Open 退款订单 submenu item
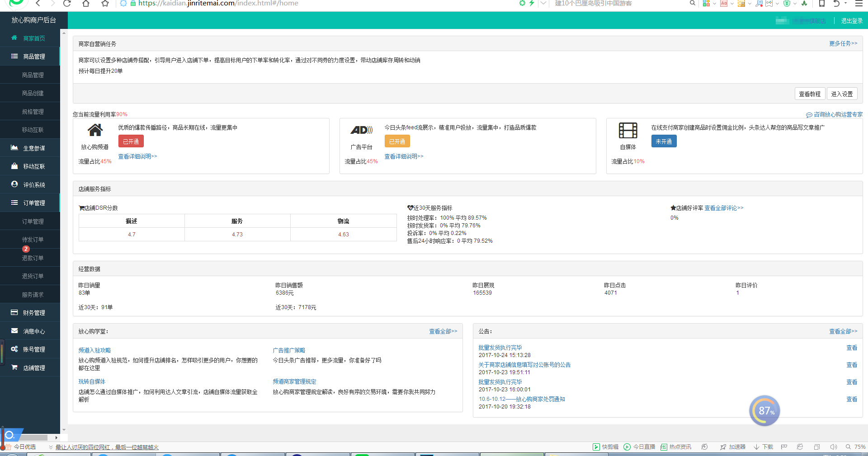This screenshot has height=456, width=868. 30,258
